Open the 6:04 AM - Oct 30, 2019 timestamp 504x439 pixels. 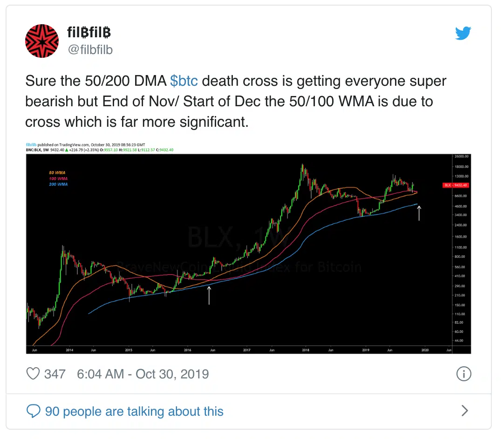tap(143, 374)
